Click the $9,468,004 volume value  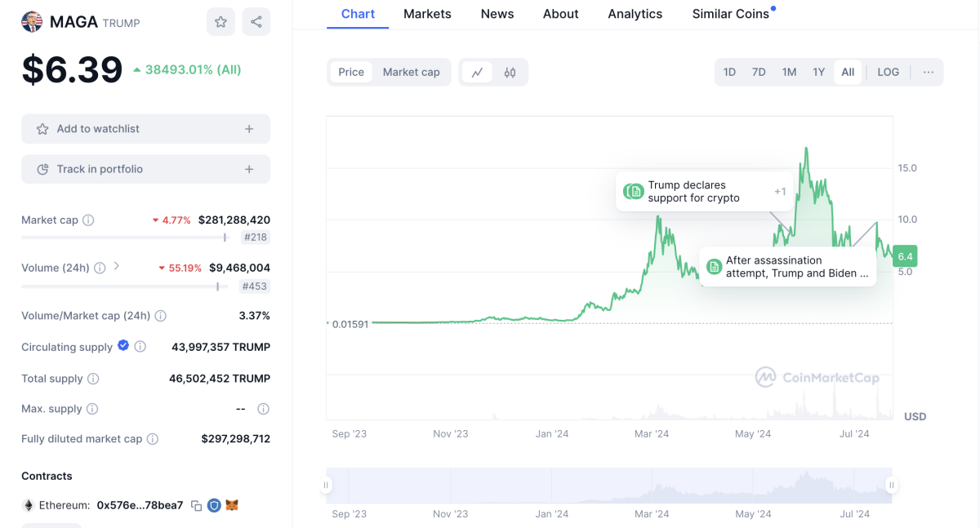(x=240, y=268)
